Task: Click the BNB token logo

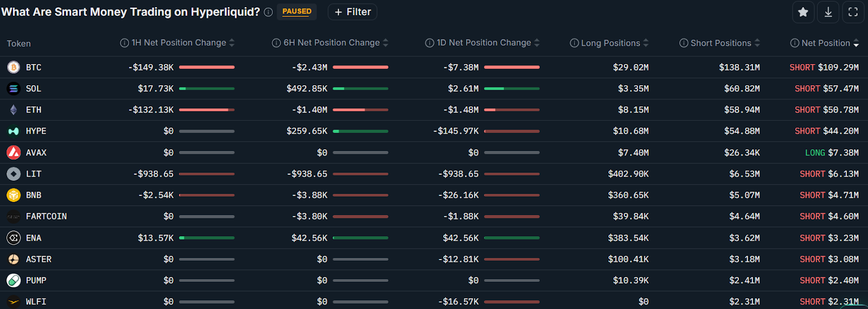Action: pos(14,195)
